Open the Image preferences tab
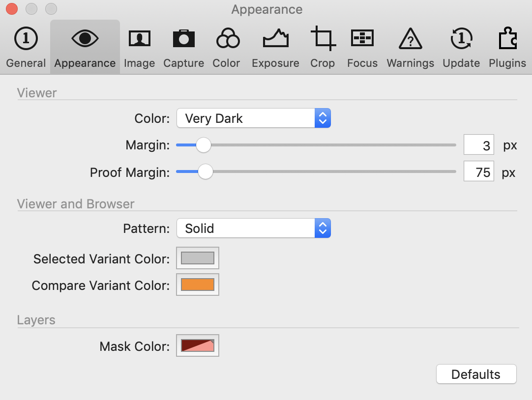The height and width of the screenshot is (400, 532). tap(139, 48)
